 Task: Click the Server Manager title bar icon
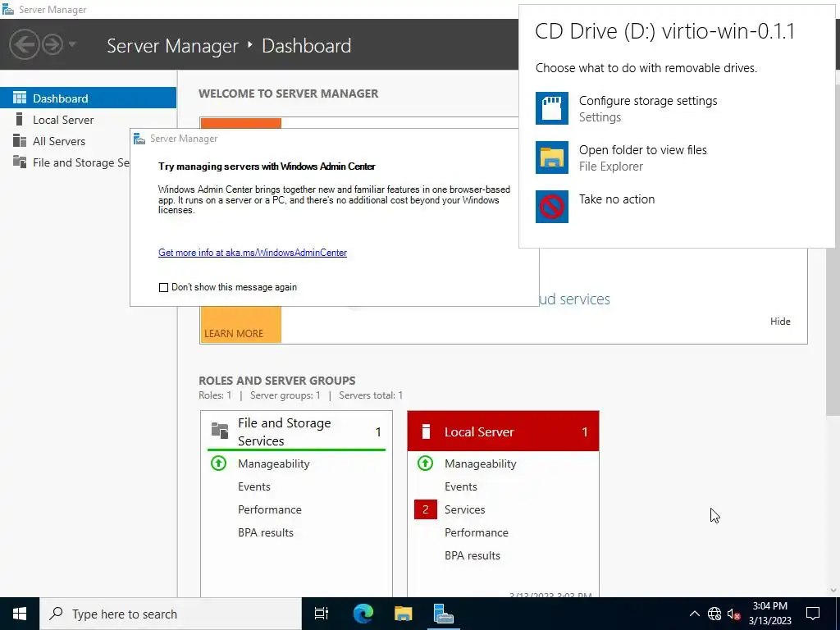(8, 10)
